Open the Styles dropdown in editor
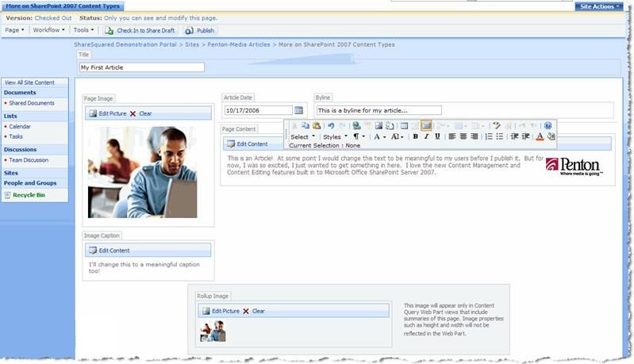The width and height of the screenshot is (634, 364). [x=335, y=136]
